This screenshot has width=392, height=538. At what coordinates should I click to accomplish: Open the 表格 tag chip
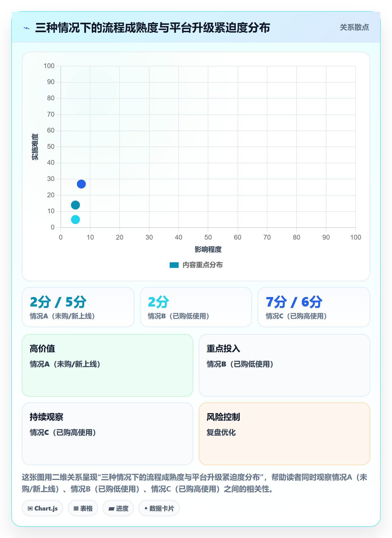point(83,508)
